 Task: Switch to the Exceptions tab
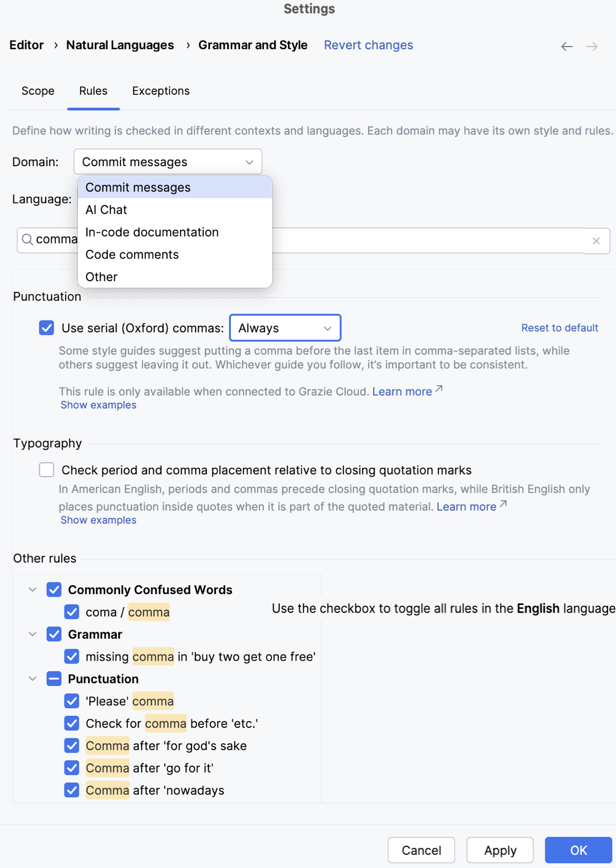point(161,91)
